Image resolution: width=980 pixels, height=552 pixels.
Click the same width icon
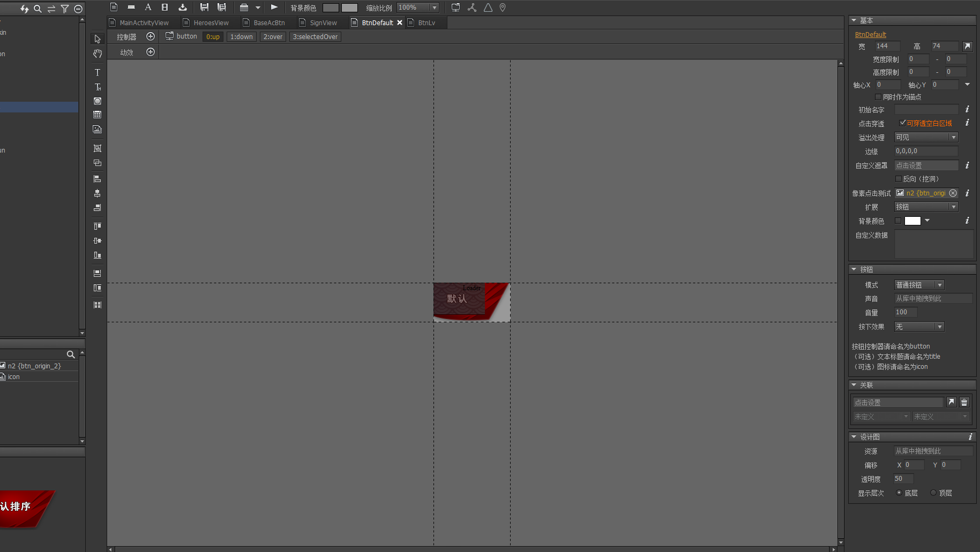coord(98,273)
